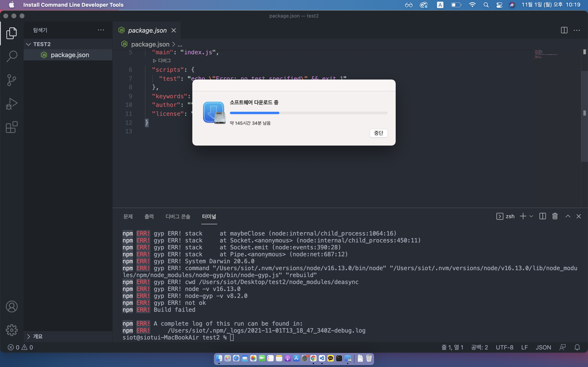Click the Accounts icon in activity bar
The height and width of the screenshot is (367, 588).
coord(12,306)
